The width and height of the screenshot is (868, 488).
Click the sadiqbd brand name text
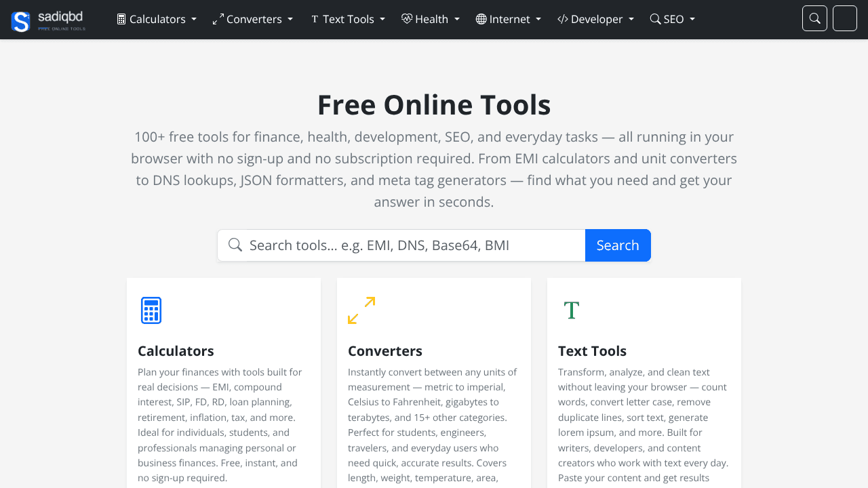[60, 16]
